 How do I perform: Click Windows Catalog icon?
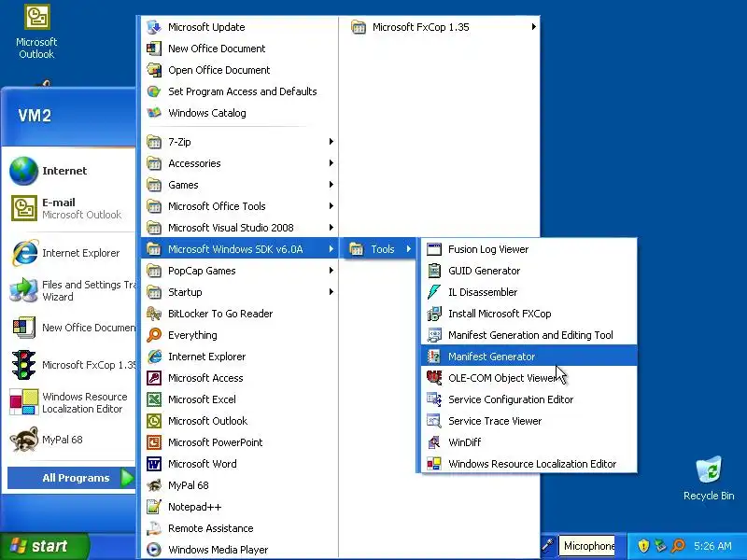point(154,113)
